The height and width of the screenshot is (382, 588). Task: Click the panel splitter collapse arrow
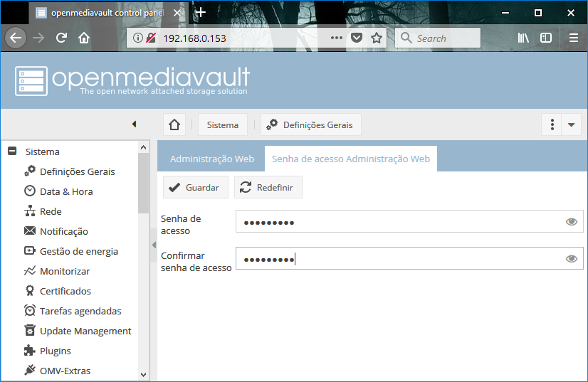tap(154, 245)
